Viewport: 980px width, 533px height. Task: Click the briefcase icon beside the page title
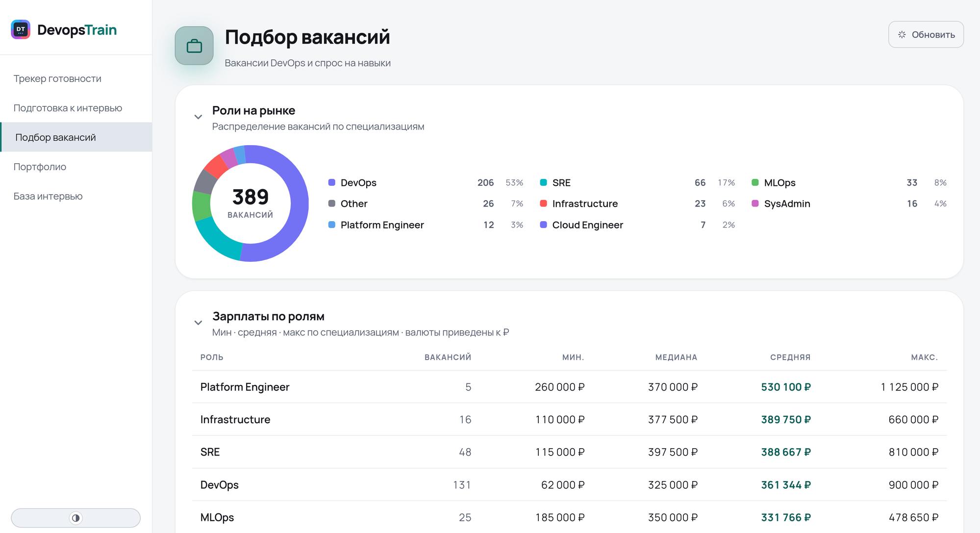coord(194,46)
